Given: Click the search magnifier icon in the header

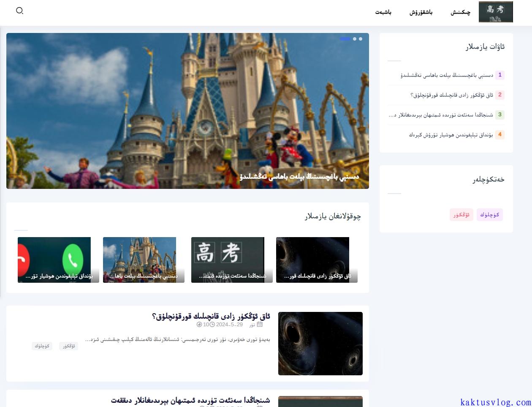Looking at the screenshot, I should tap(19, 11).
